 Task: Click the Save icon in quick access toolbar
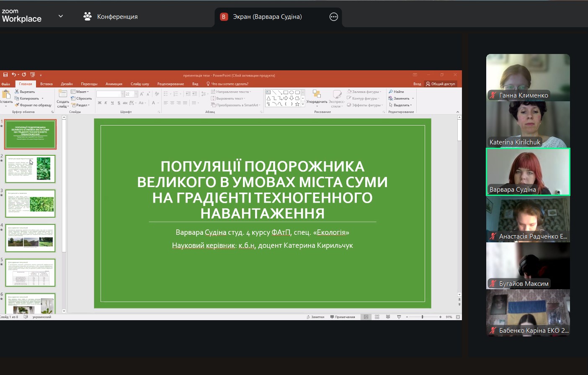[x=5, y=75]
